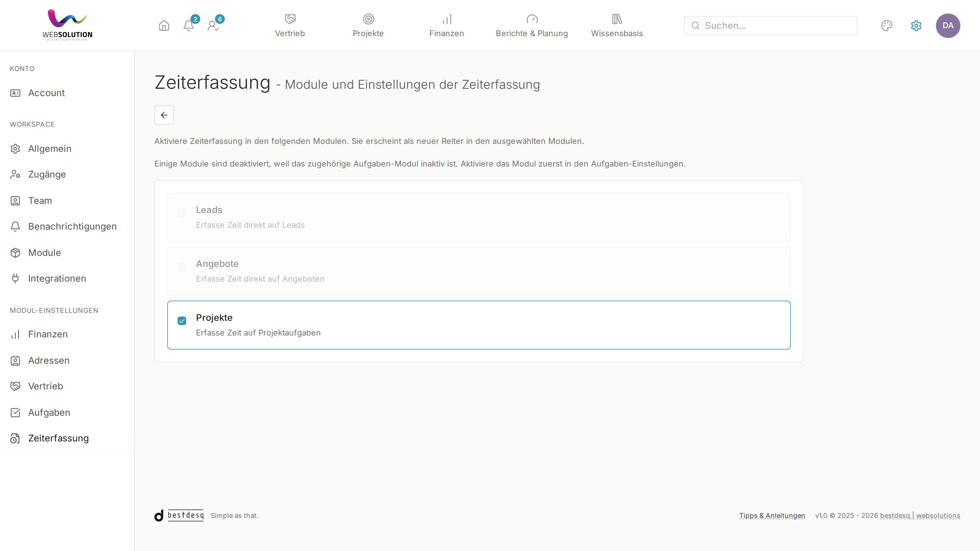Open the color palette theme icon
This screenshot has height=551, width=980.
(x=886, y=25)
